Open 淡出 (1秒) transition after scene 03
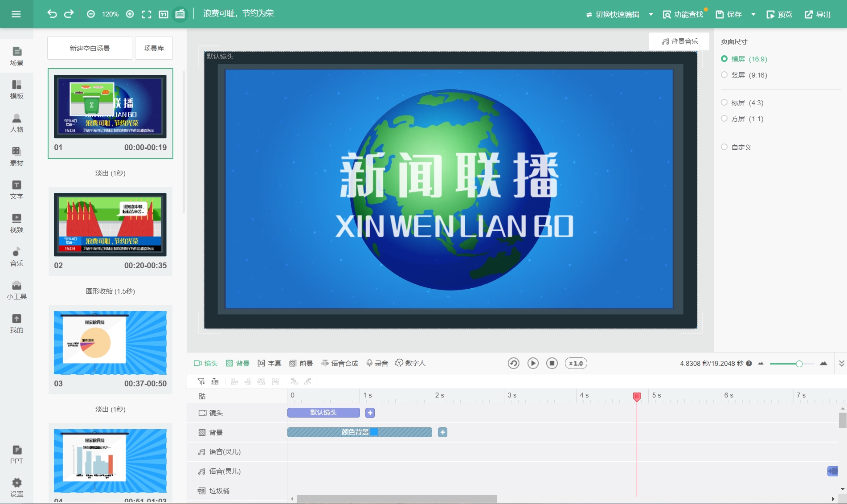847x504 pixels. [110, 409]
